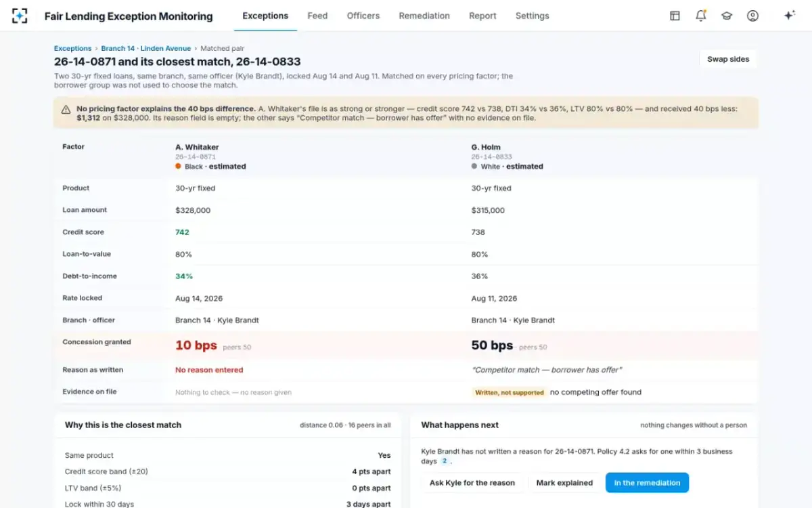Viewport: 812px width, 508px height.
Task: Click the Why this is the closest match heading
Action: point(123,425)
